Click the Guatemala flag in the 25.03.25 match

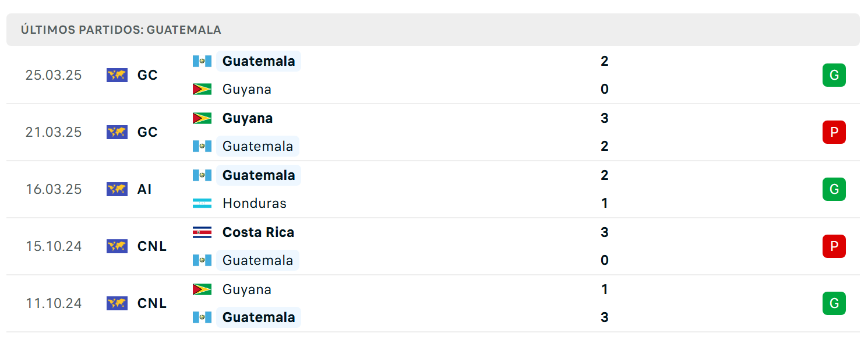click(202, 61)
